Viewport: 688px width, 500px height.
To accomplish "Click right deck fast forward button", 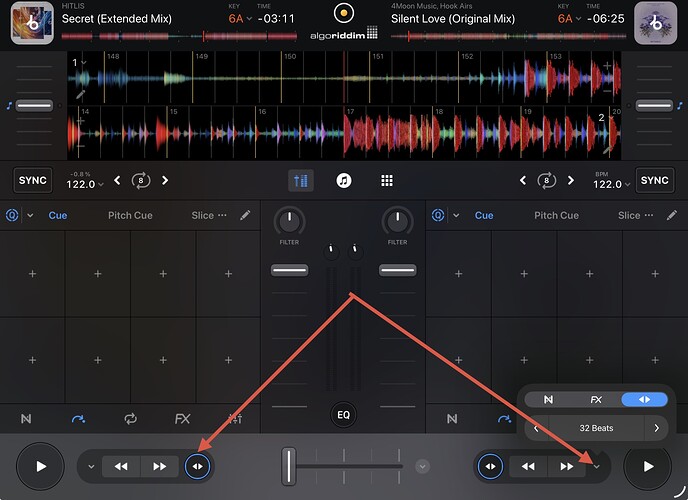I will coord(566,466).
